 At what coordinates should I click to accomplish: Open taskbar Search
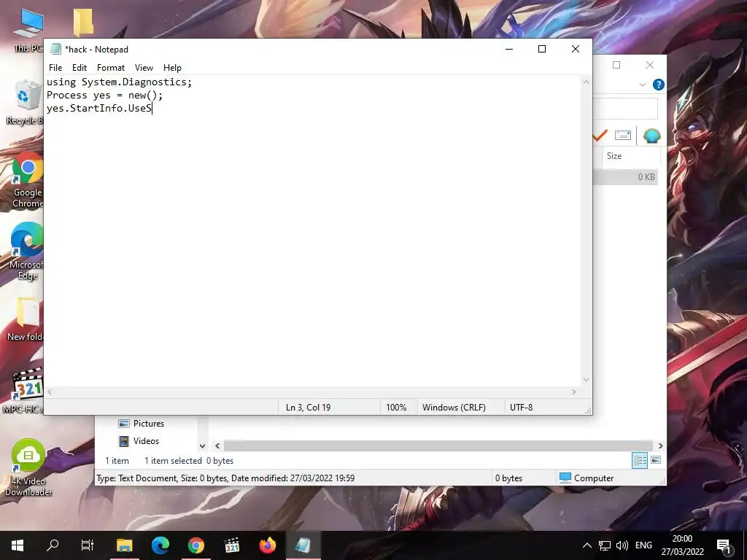tap(53, 545)
